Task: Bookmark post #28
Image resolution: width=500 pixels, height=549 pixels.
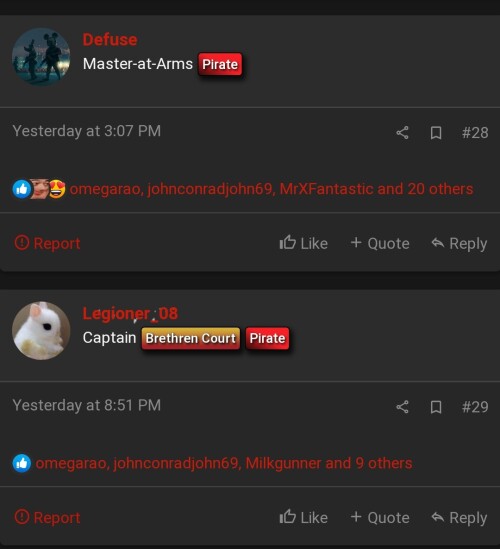Action: coord(436,133)
